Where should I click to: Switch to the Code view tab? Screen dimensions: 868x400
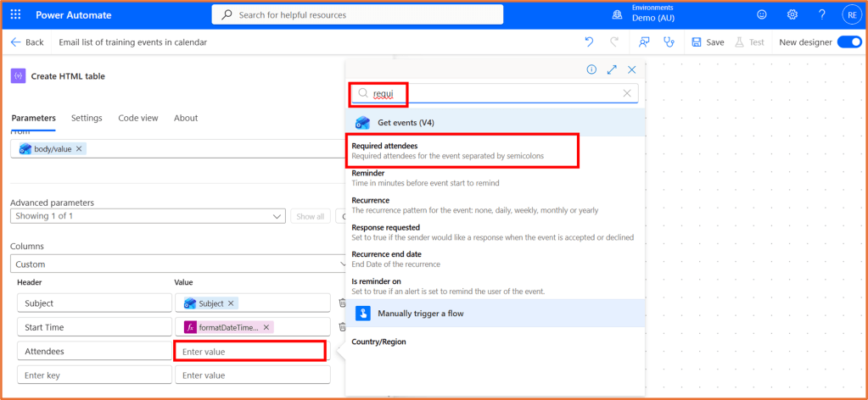point(137,118)
